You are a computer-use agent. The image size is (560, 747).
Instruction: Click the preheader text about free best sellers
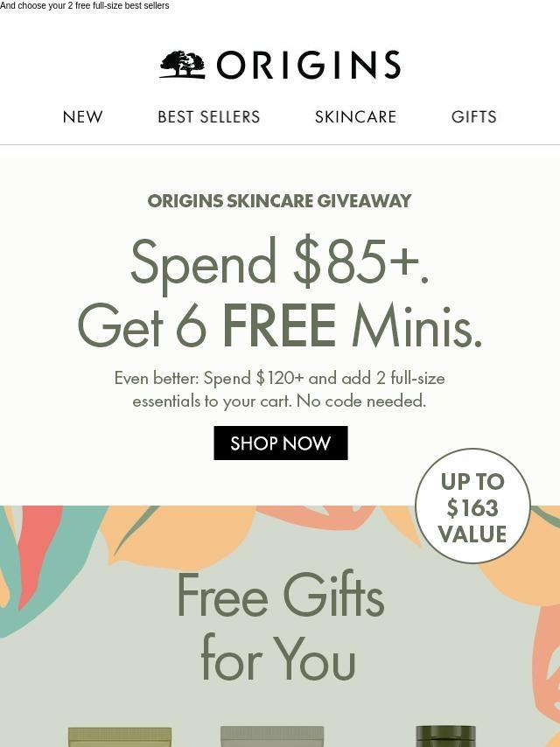click(x=84, y=6)
